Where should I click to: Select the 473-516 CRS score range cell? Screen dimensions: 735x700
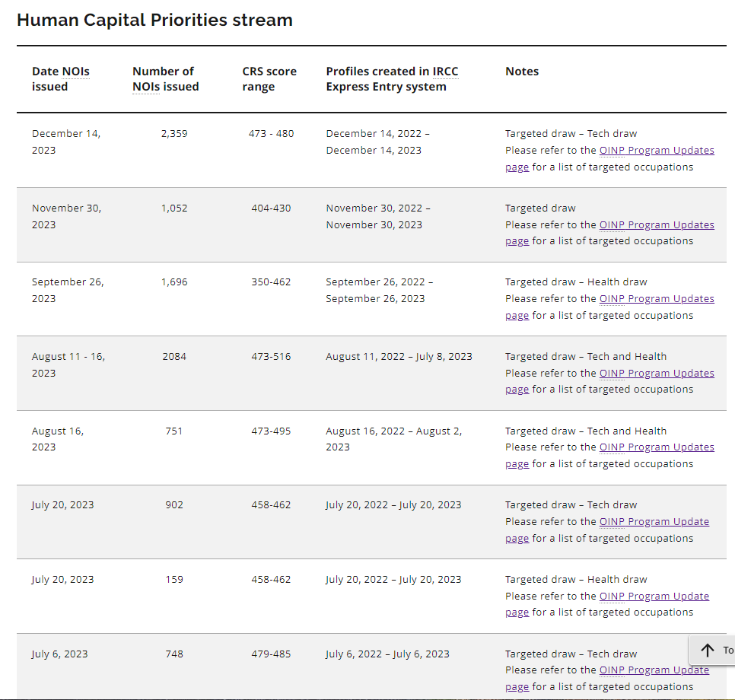point(271,357)
